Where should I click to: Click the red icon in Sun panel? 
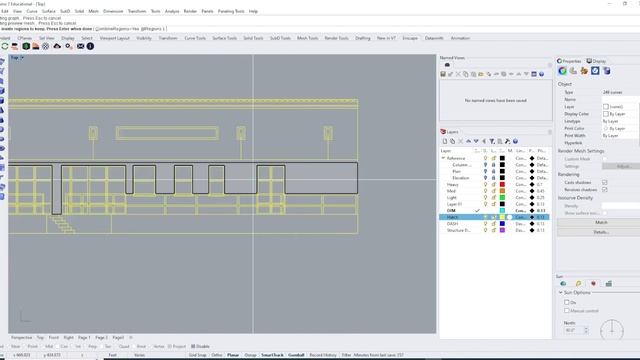coord(593,284)
